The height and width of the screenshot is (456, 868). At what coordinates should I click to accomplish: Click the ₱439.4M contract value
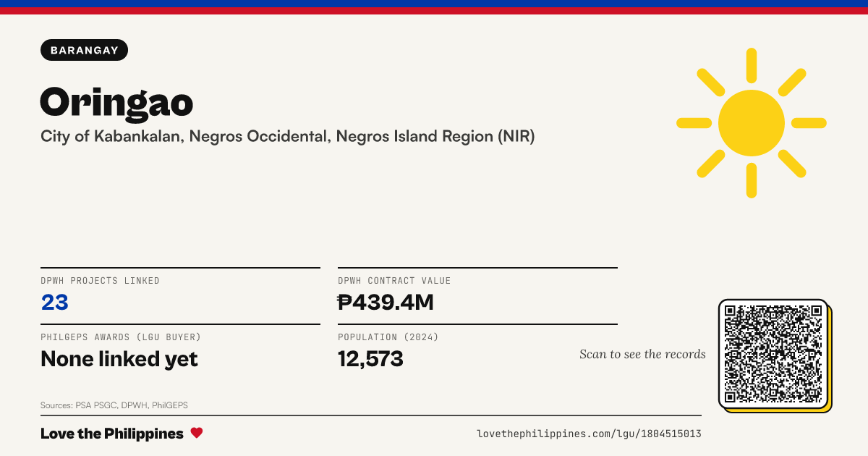pyautogui.click(x=386, y=303)
